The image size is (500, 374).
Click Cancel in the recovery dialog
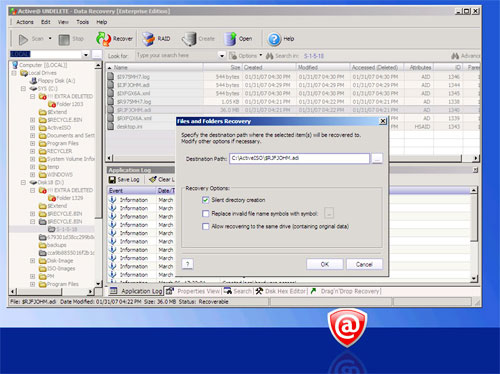364,264
